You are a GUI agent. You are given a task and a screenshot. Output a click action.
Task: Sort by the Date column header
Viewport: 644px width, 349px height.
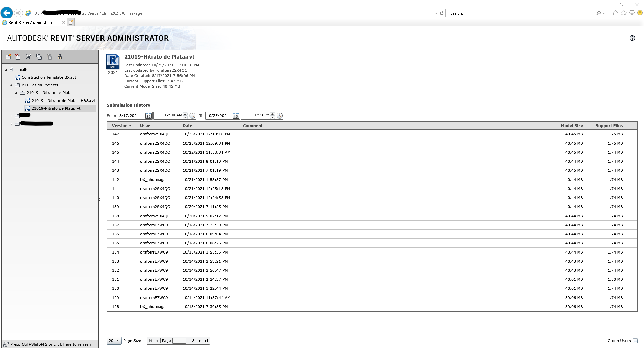[x=187, y=126]
